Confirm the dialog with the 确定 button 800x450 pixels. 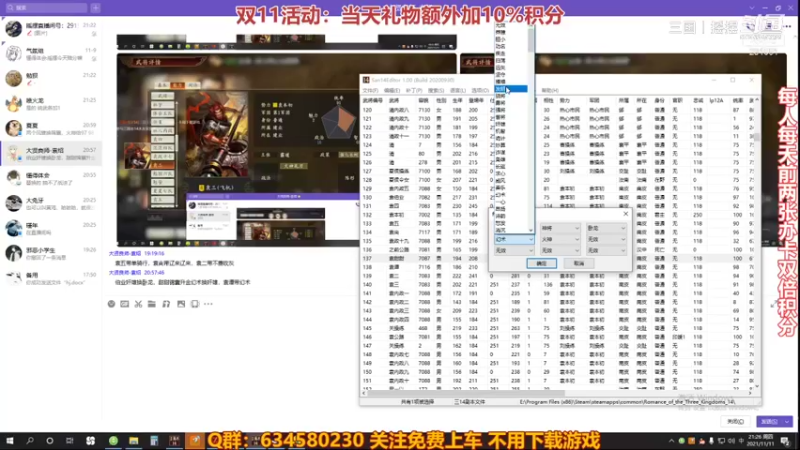(x=541, y=263)
